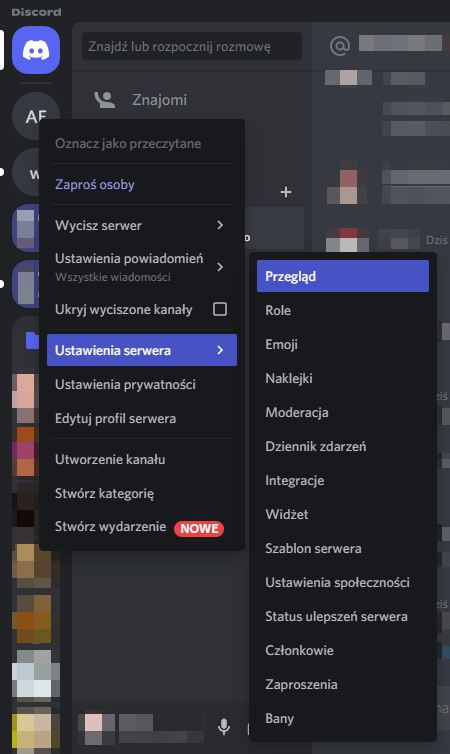
Task: Open the AF server icon
Action: click(x=36, y=116)
